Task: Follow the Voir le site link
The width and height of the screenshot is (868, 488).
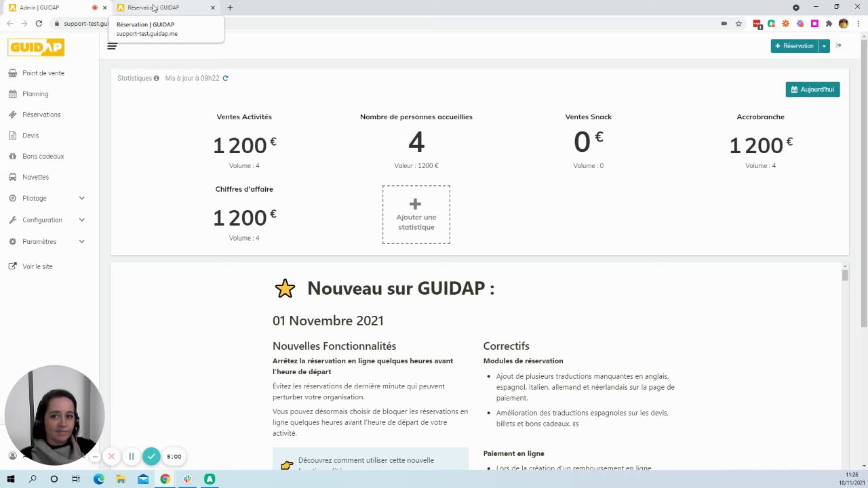Action: pyautogui.click(x=37, y=266)
